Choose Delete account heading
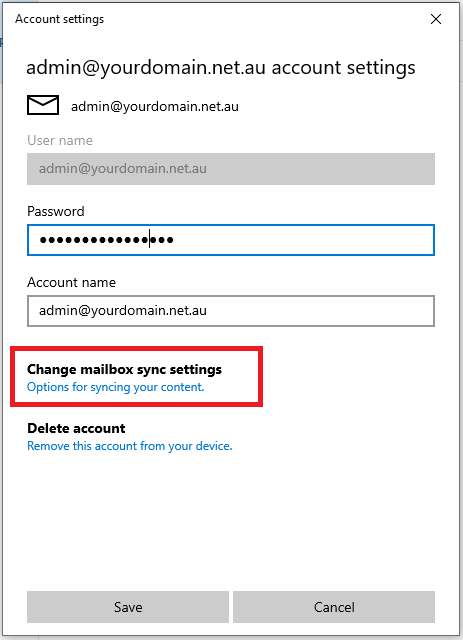This screenshot has height=640, width=463. pyautogui.click(x=76, y=428)
